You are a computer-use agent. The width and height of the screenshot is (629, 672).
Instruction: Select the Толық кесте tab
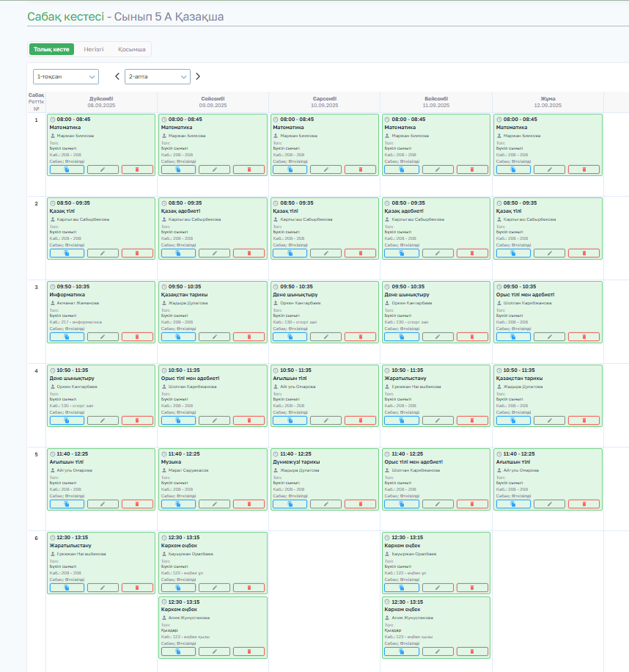coord(51,49)
